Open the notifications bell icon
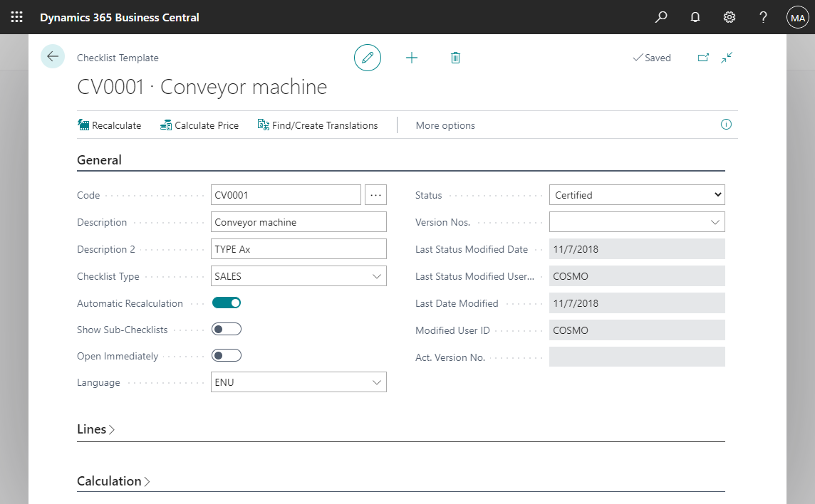815x504 pixels. pyautogui.click(x=695, y=17)
